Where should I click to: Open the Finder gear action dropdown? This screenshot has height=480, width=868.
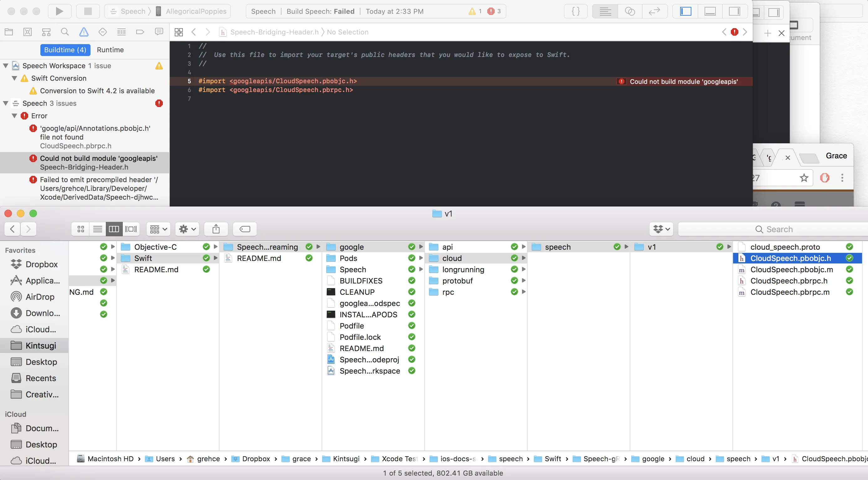tap(187, 229)
